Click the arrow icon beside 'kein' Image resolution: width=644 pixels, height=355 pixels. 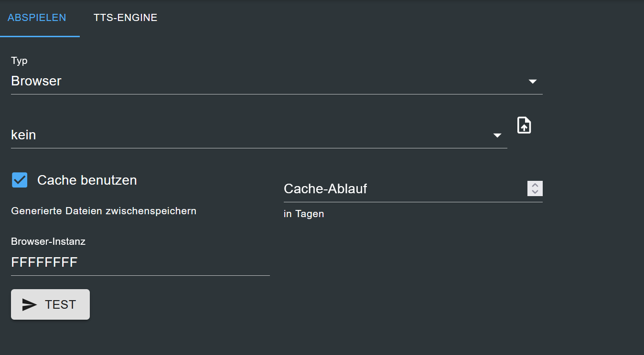coord(497,136)
